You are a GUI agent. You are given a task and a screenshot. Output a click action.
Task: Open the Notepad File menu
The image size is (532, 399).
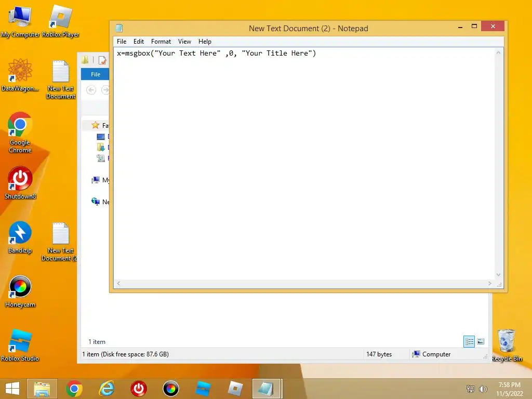tap(122, 42)
